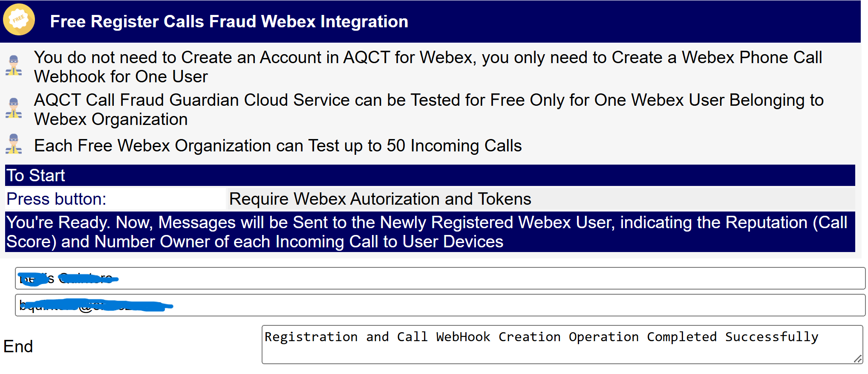Viewport: 868px width, 374px height.
Task: Click the resize handle of the status textarea
Action: pyautogui.click(x=858, y=359)
